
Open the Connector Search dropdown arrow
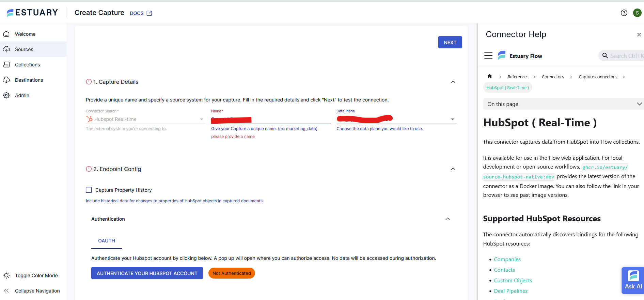pos(202,119)
